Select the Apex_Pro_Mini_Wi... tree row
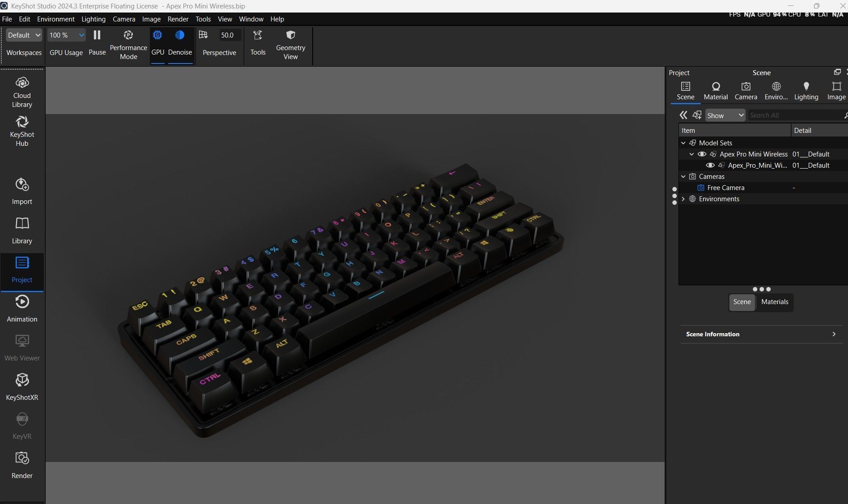The height and width of the screenshot is (504, 848). tap(763, 165)
